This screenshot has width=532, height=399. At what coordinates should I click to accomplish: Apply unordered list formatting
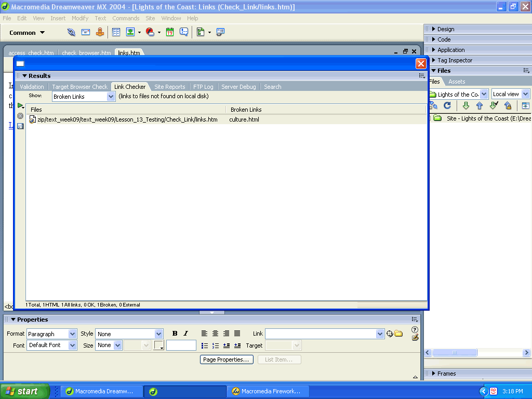[x=205, y=345]
